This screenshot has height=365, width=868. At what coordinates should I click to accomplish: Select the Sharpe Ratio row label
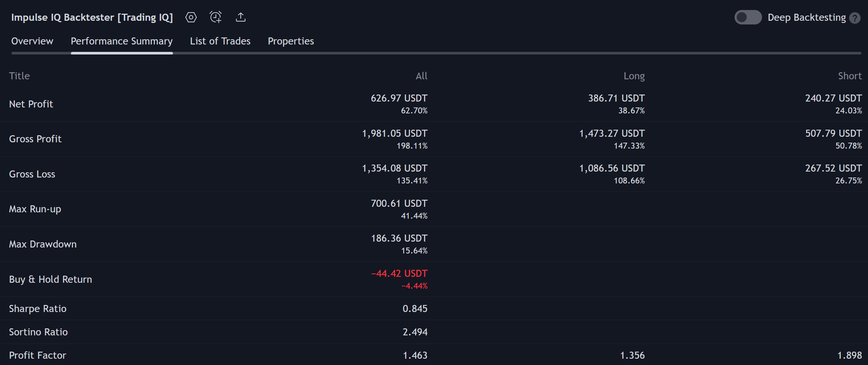[38, 309]
